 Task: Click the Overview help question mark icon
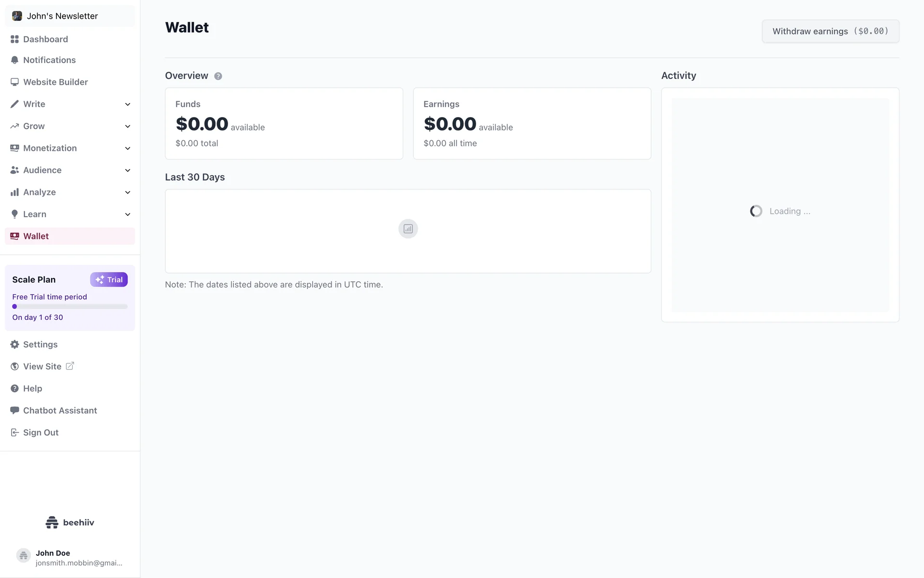(218, 76)
